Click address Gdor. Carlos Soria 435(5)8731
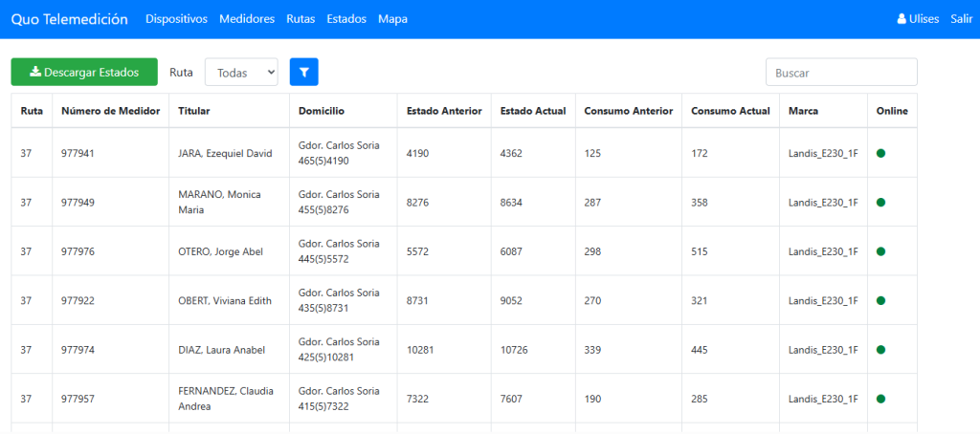 coord(339,300)
